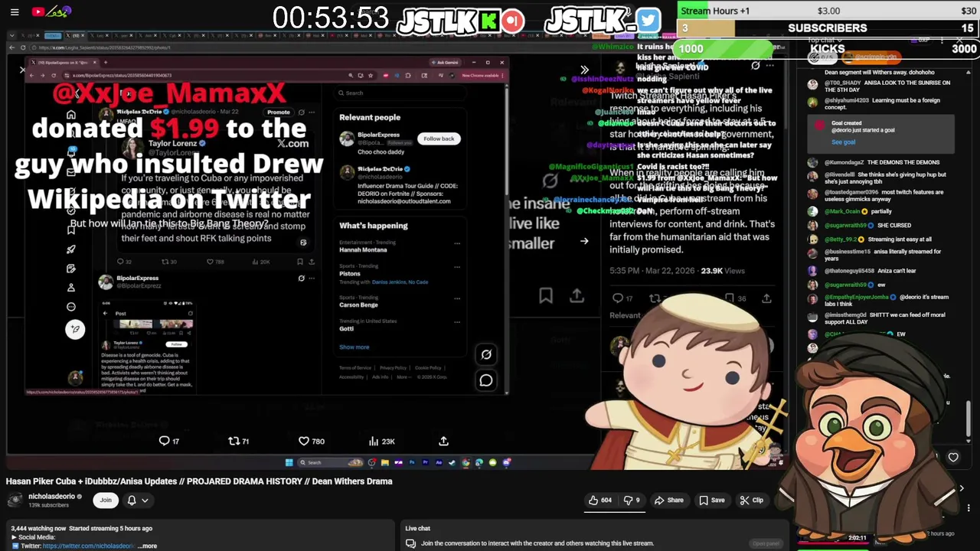Open the YouTube hamburger guide menu
Viewport: 980px width, 551px height.
click(15, 11)
